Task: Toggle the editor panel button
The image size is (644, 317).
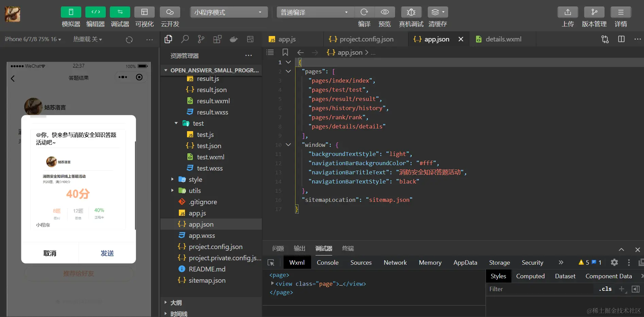Action: tap(96, 12)
